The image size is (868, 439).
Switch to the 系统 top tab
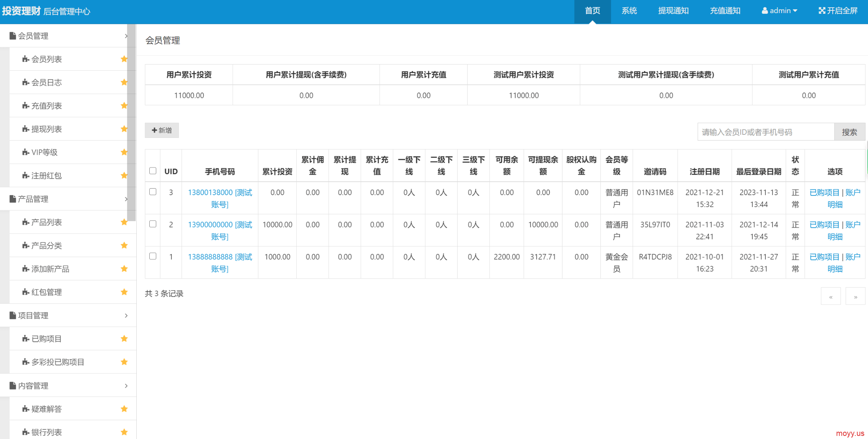[x=629, y=11]
